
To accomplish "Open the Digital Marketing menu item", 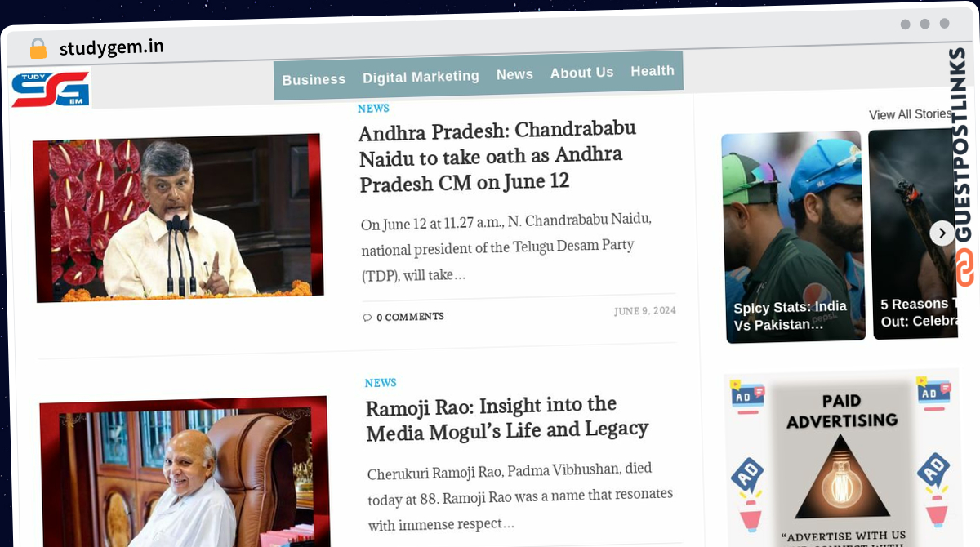I will tap(421, 77).
